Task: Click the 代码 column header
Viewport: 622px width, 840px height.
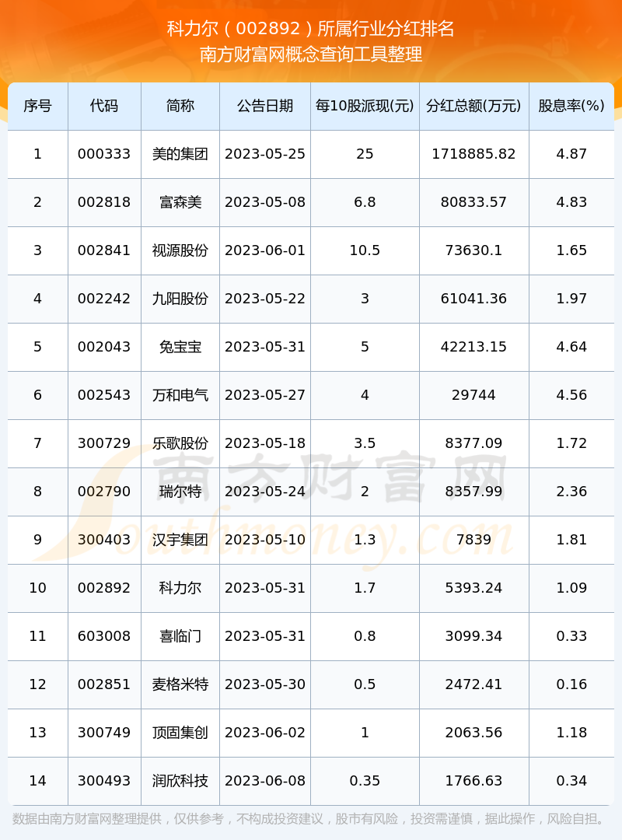Action: 104,106
